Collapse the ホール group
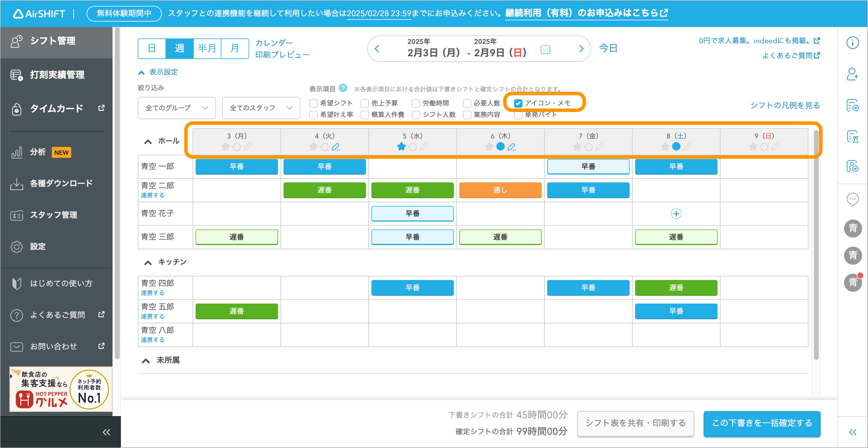The height and width of the screenshot is (448, 868). [148, 142]
